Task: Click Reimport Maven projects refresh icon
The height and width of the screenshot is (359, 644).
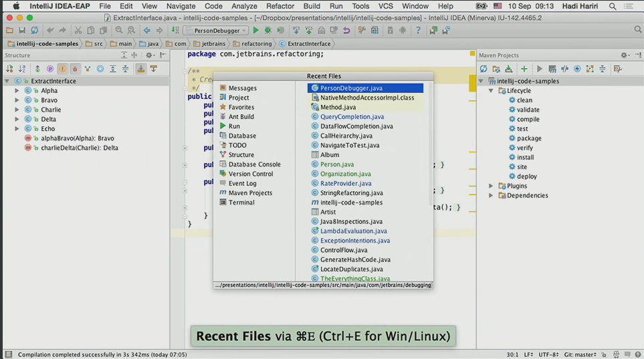Action: (x=484, y=69)
